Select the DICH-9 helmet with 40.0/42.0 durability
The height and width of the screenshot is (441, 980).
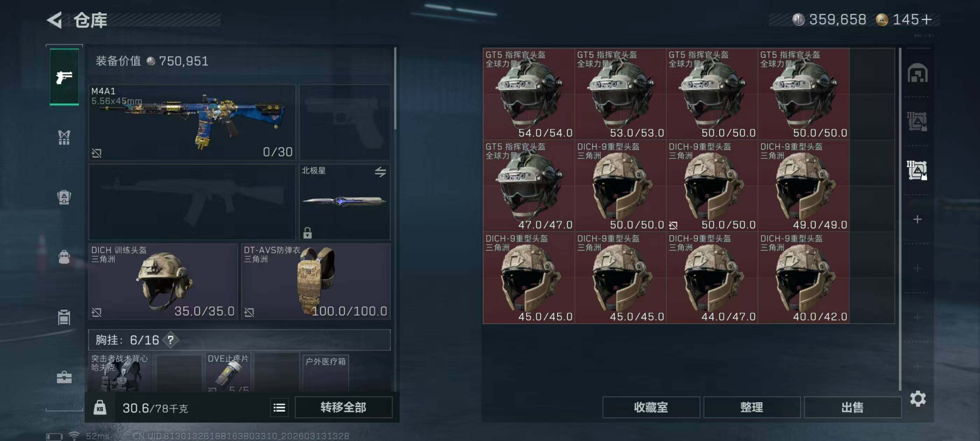click(x=803, y=278)
